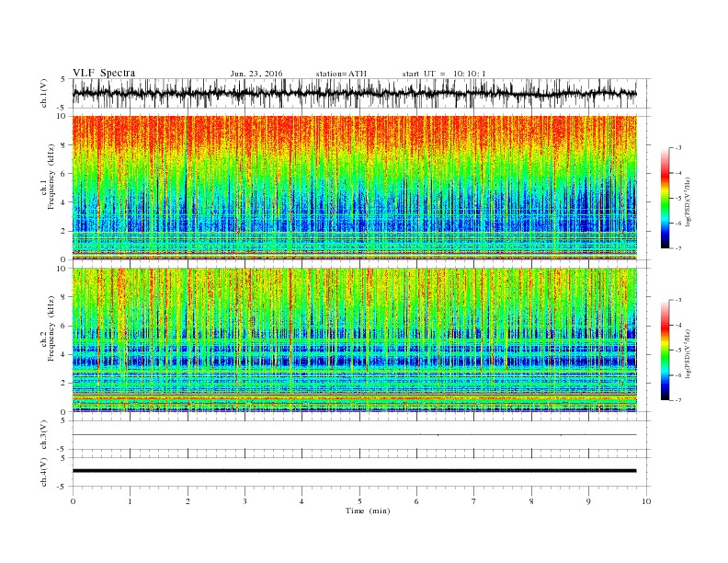Click the "-5" label on ch.1 color scale
The height and width of the screenshot is (563, 728).
click(x=678, y=199)
